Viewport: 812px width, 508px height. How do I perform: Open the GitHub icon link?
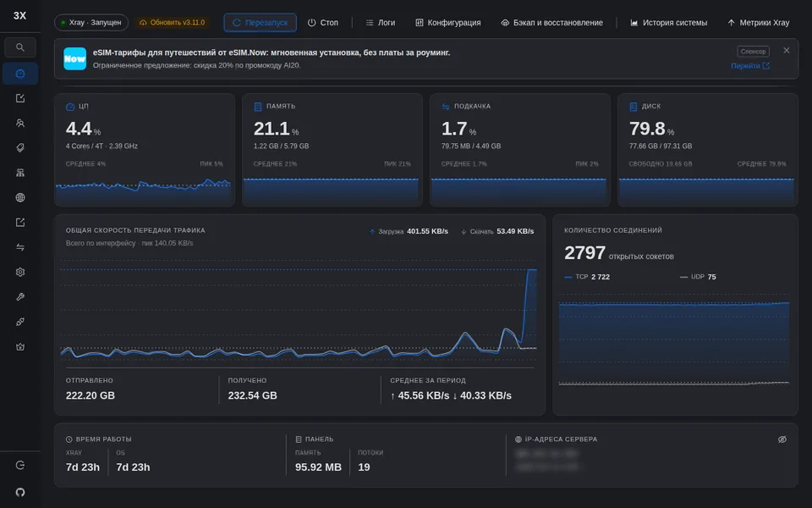point(20,492)
